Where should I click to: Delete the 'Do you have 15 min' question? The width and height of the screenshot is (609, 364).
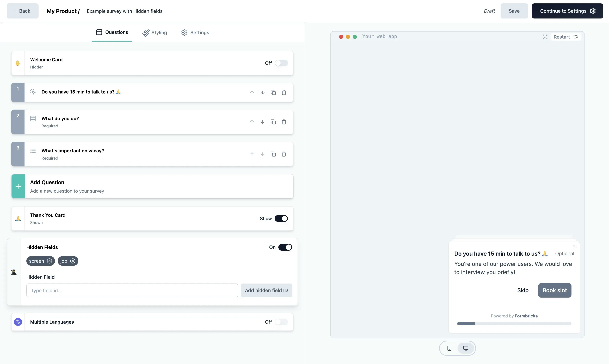pyautogui.click(x=284, y=92)
